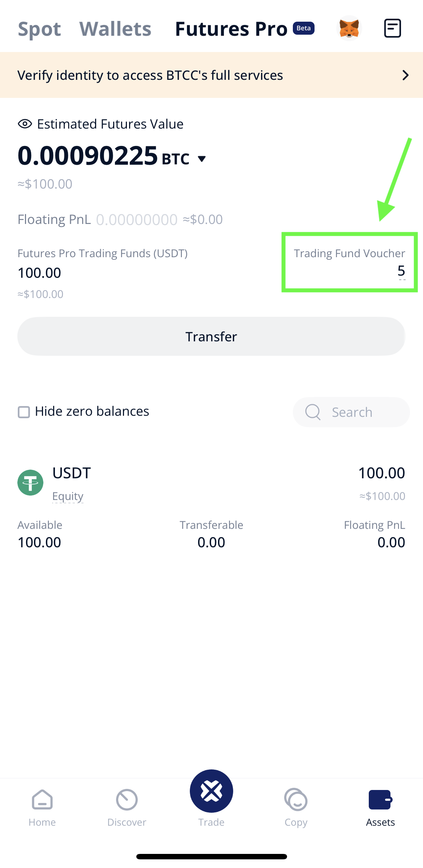Toggle the eye icon to hide balance
The image size is (423, 868).
[25, 124]
